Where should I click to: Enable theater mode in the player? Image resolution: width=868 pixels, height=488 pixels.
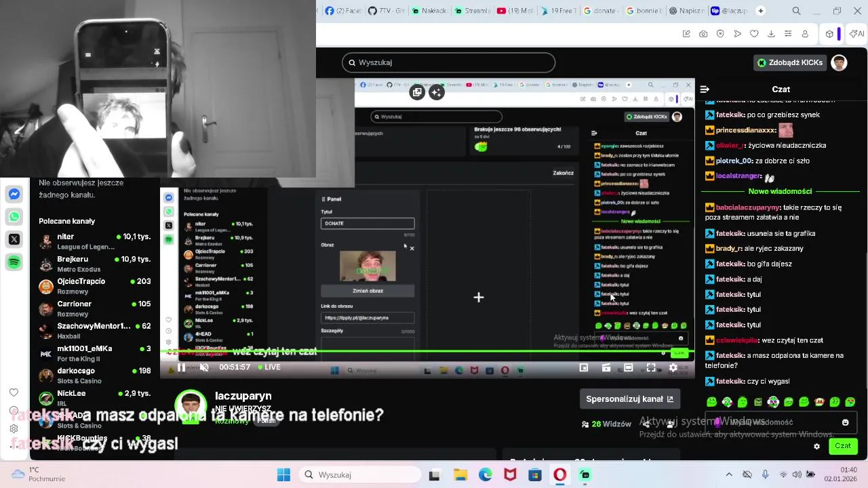click(629, 367)
